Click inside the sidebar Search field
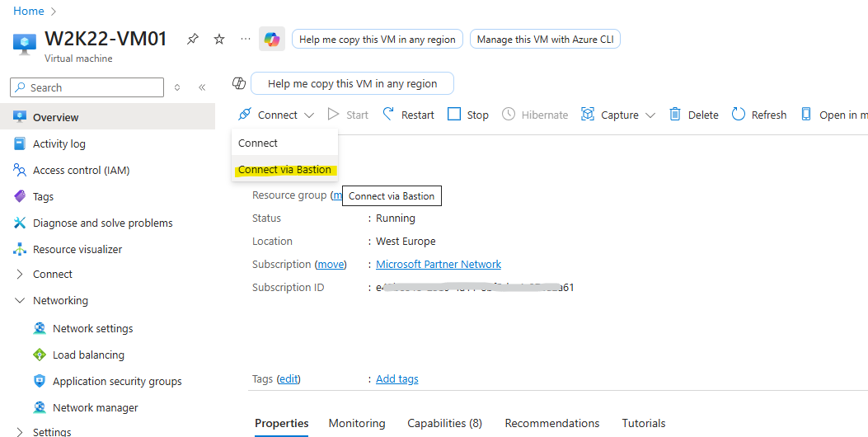The width and height of the screenshot is (868, 437). click(87, 87)
